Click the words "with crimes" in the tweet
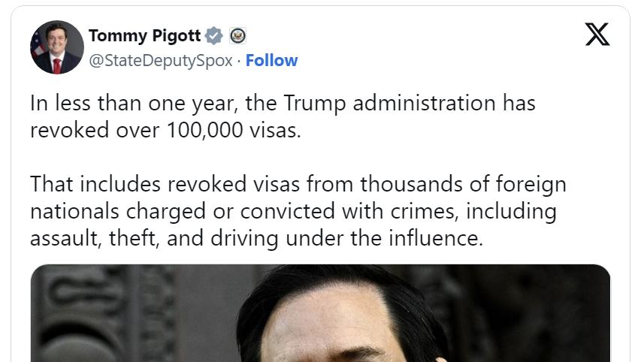Image resolution: width=644 pixels, height=362 pixels. [399, 212]
